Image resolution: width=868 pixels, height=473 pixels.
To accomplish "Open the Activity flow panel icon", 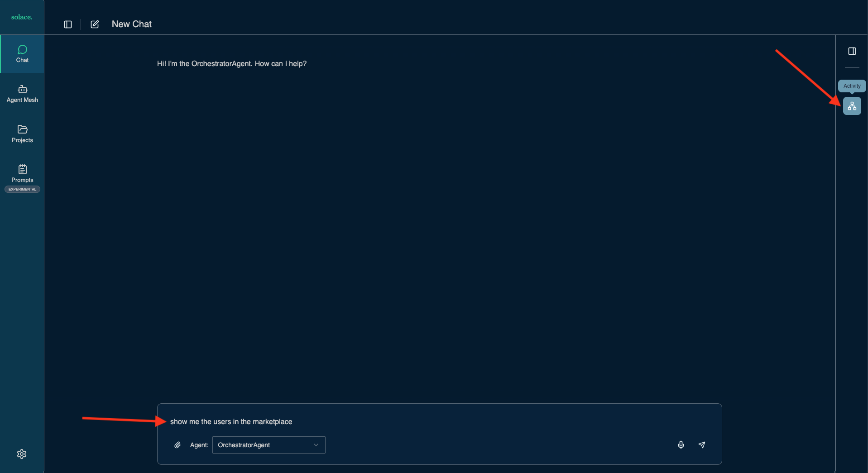I will pos(852,106).
